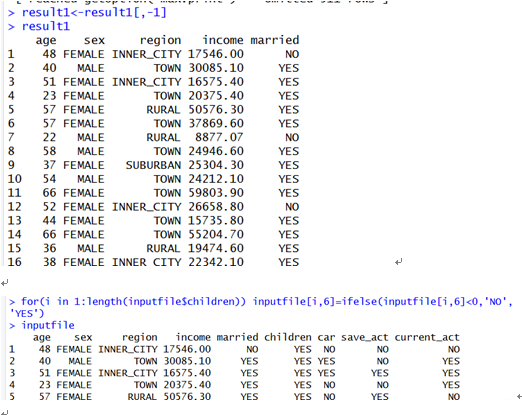
Task: Select income value 8877.07
Action: (x=219, y=137)
